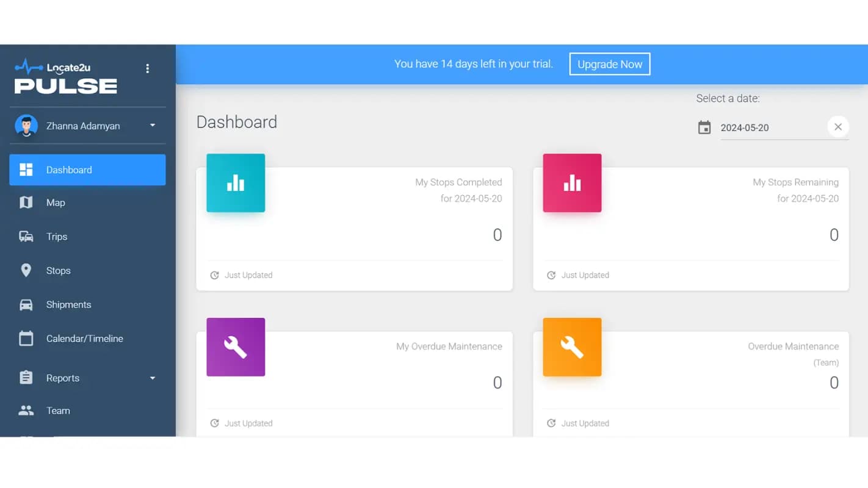This screenshot has height=488, width=868.
Task: Click the orange wrench team maintenance icon
Action: 572,347
